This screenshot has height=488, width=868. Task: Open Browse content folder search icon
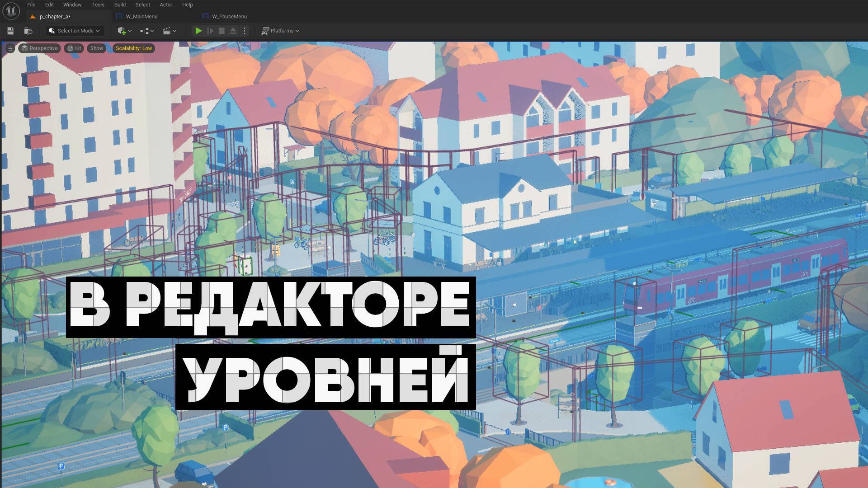point(28,31)
